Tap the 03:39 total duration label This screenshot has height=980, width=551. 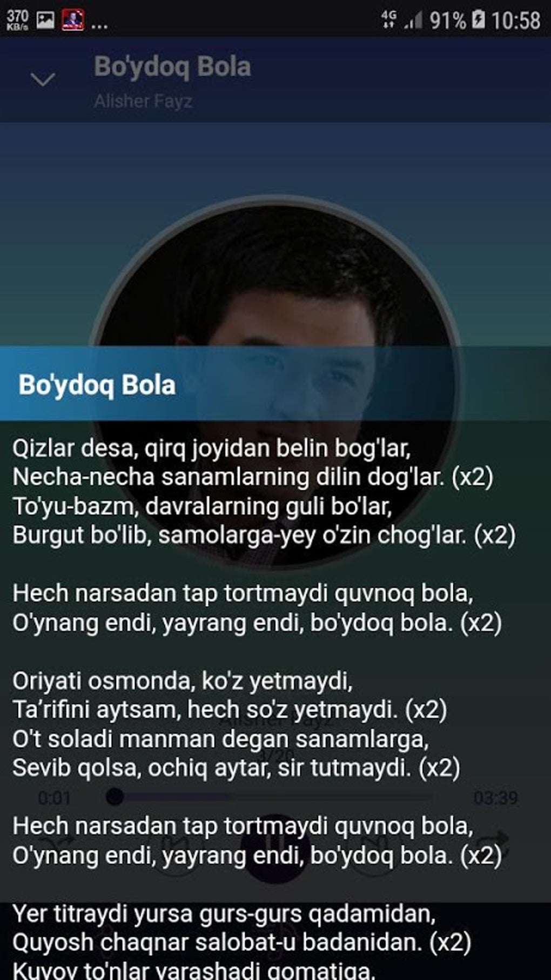pos(495,798)
